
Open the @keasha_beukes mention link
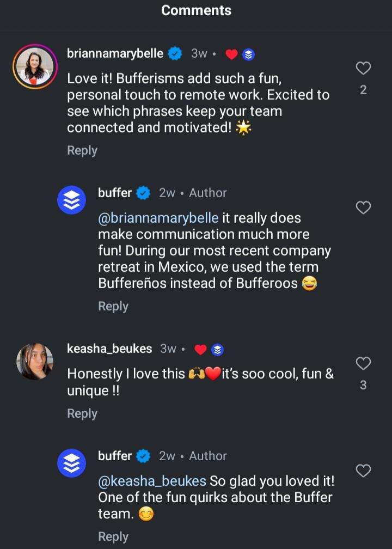pos(152,481)
